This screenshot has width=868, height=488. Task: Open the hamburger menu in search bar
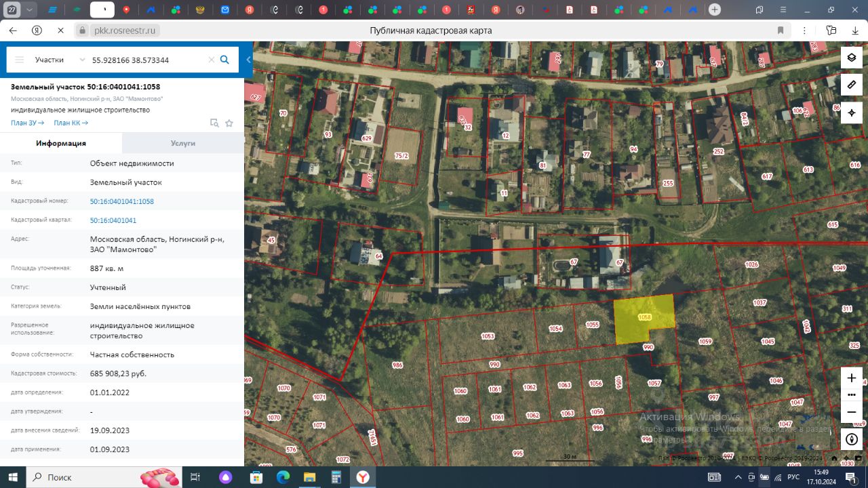(20, 60)
